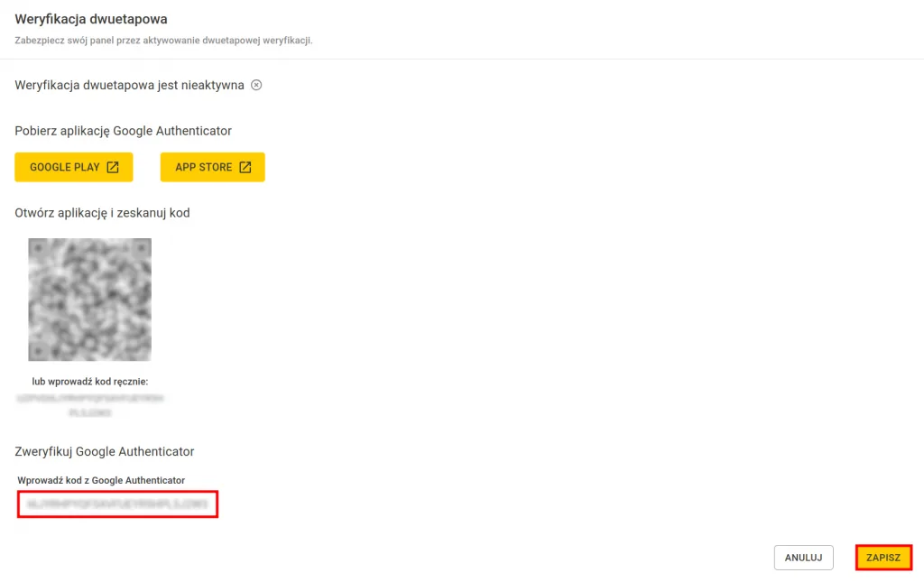The image size is (924, 582).
Task: Click 'Wprowadź kod z Google Authenticator' label
Action: (101, 480)
